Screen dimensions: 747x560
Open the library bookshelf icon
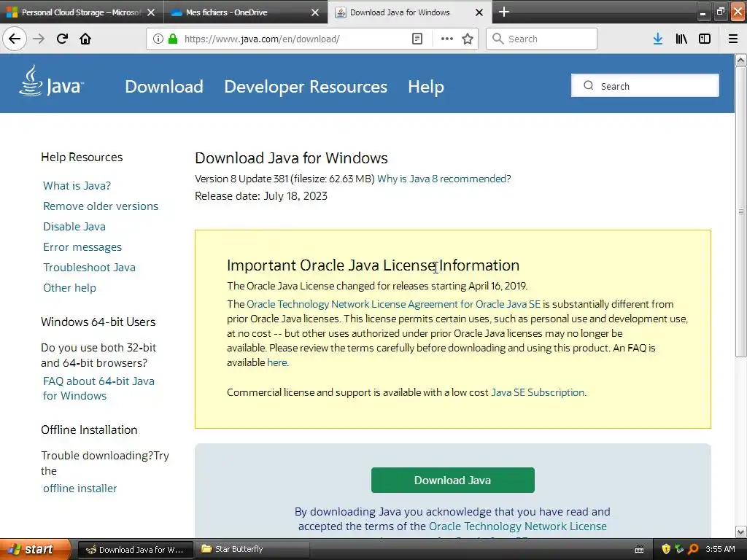(x=681, y=39)
